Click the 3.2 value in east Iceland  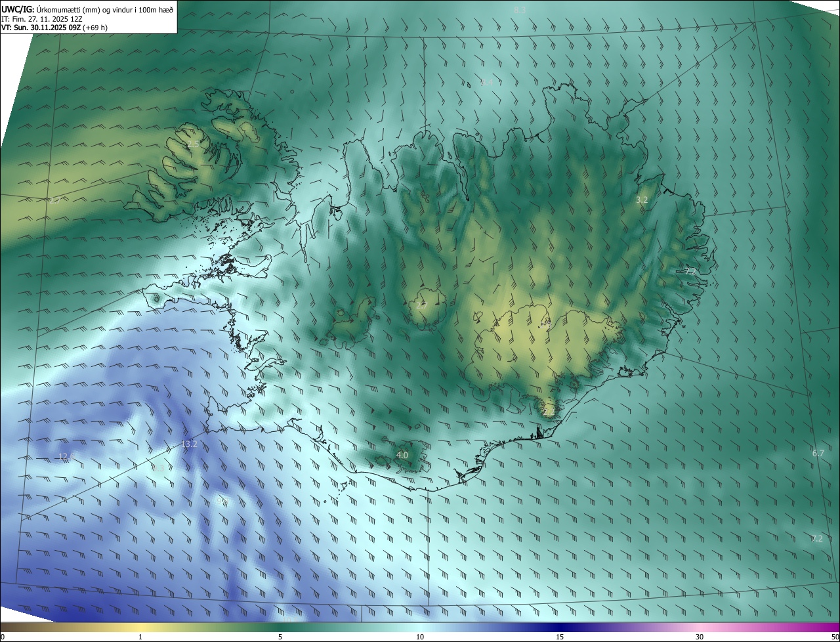[642, 200]
